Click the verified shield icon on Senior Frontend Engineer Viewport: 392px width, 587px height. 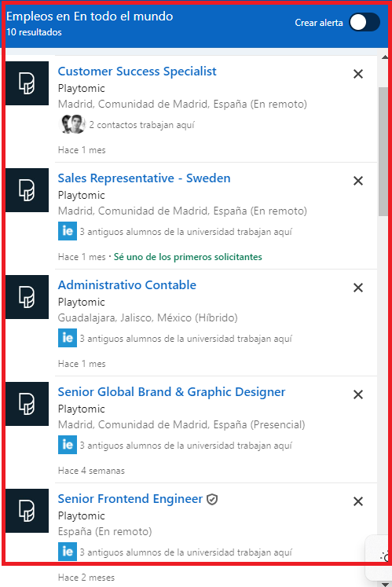pos(212,499)
